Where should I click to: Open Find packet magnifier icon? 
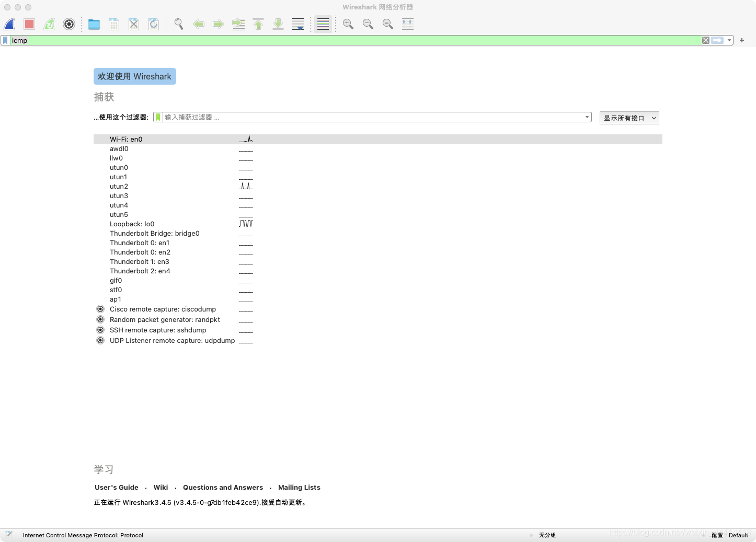click(179, 24)
